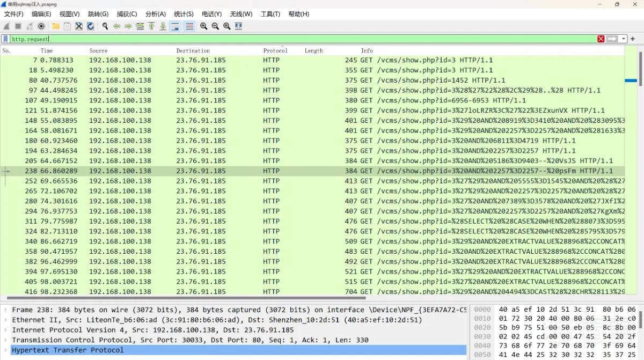Reload the capture file
Image resolution: width=644 pixels, height=360 pixels.
(91, 26)
